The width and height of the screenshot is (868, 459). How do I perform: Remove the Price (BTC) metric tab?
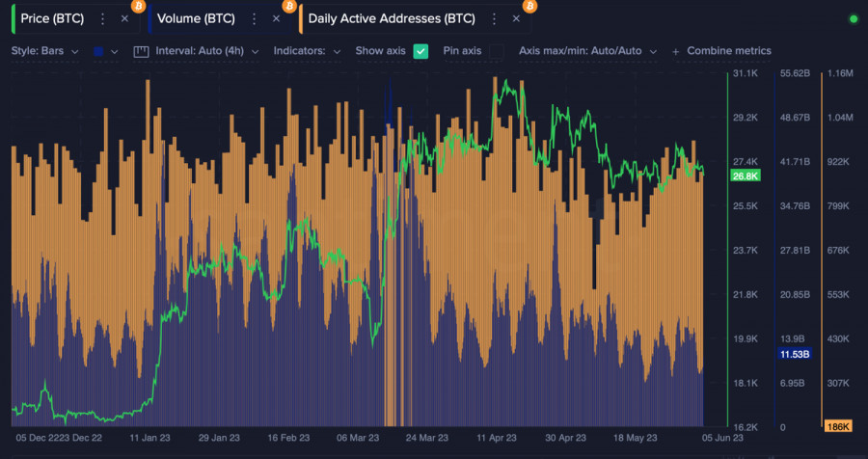(124, 18)
